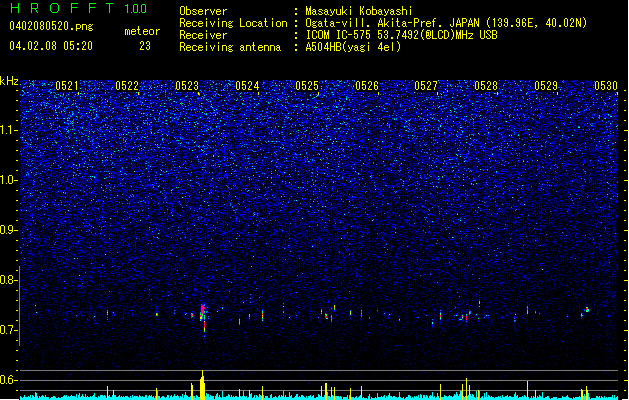Screen dimensions: 629x400
Task: Click the Receiving Location value text
Action: pyautogui.click(x=446, y=23)
